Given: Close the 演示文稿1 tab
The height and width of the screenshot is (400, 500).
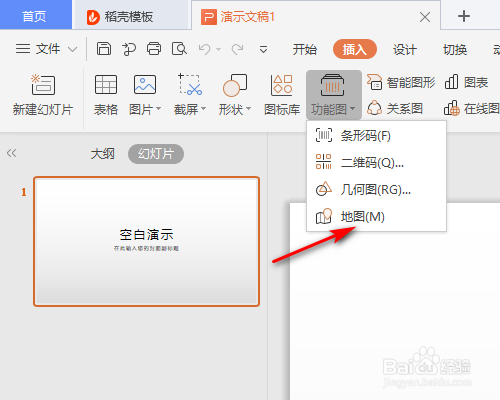Looking at the screenshot, I should 425,17.
